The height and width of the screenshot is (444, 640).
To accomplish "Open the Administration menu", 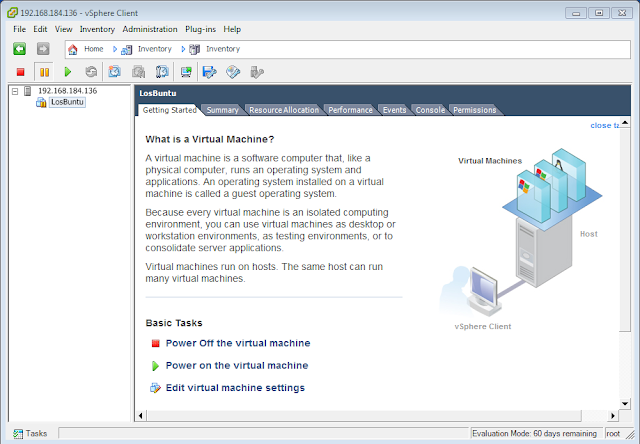I will click(x=150, y=29).
